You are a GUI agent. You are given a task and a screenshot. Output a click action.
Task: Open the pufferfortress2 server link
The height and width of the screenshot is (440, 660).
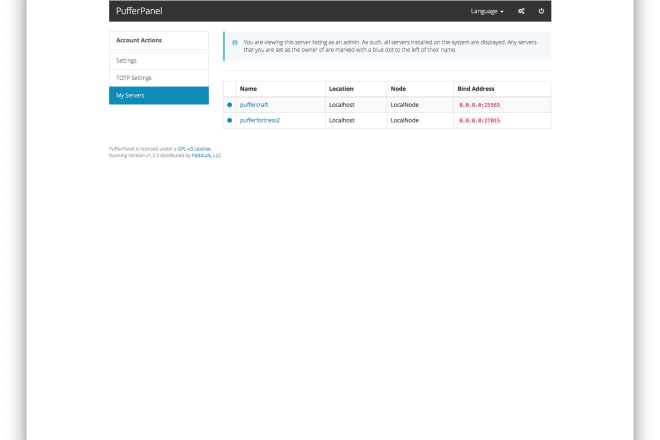[260, 120]
